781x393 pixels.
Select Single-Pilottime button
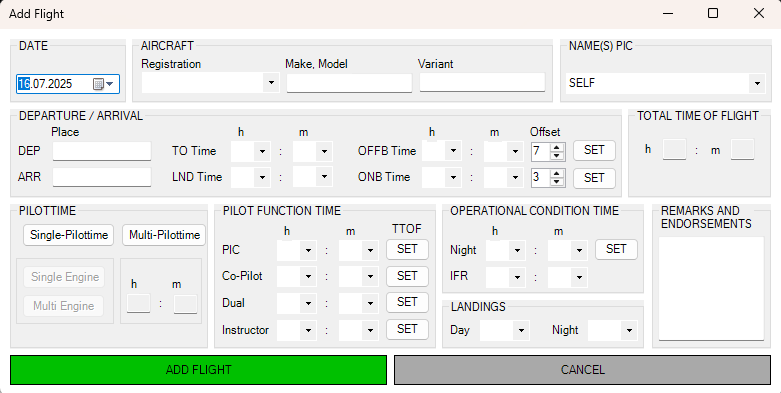pos(69,235)
